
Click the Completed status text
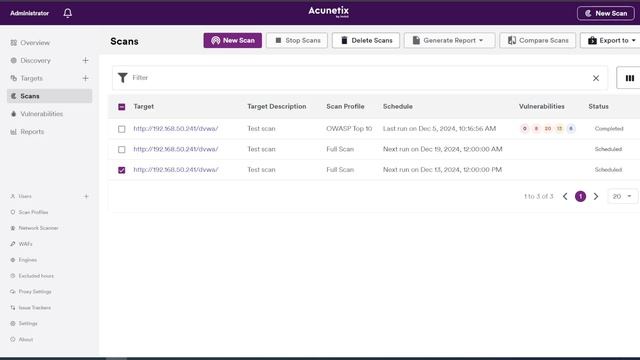[x=609, y=129]
